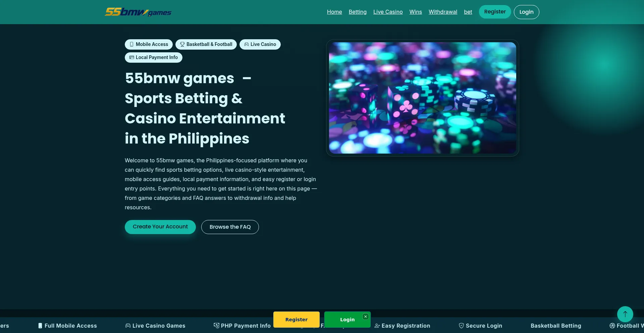Click the Welcome to 55bmw games paragraph
The image size is (644, 333).
click(221, 184)
